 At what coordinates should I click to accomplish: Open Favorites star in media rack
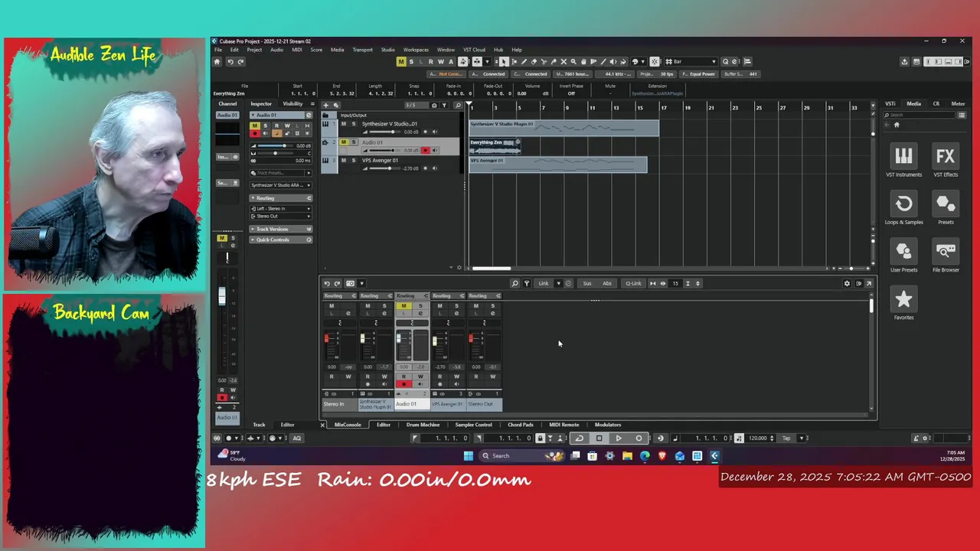click(x=903, y=303)
